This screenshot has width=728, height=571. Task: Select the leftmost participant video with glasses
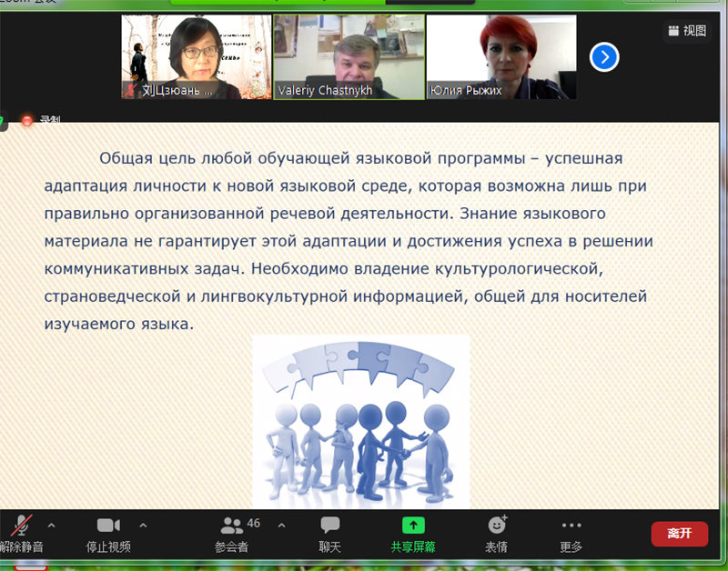[x=197, y=56]
